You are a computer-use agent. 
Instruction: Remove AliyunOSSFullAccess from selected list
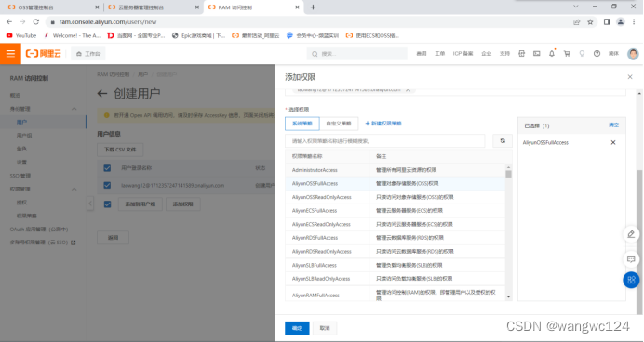[613, 143]
